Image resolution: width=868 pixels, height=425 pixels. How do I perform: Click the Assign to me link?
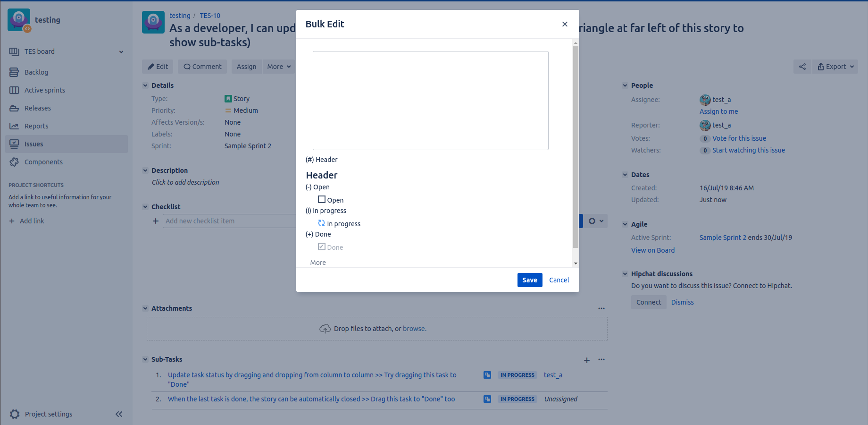(x=718, y=111)
